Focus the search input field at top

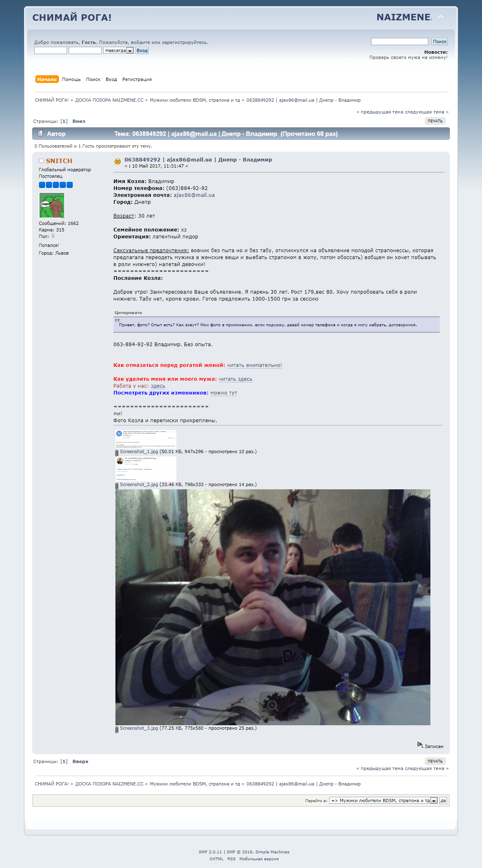tap(399, 41)
